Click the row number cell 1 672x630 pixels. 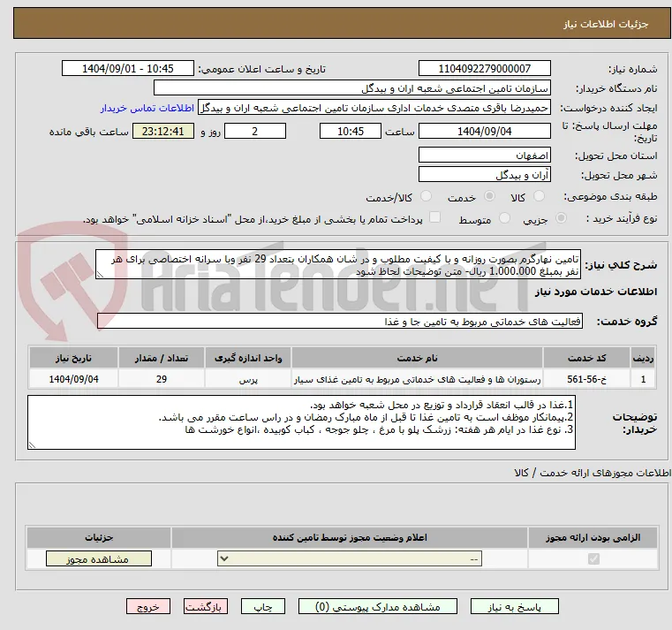(x=643, y=379)
